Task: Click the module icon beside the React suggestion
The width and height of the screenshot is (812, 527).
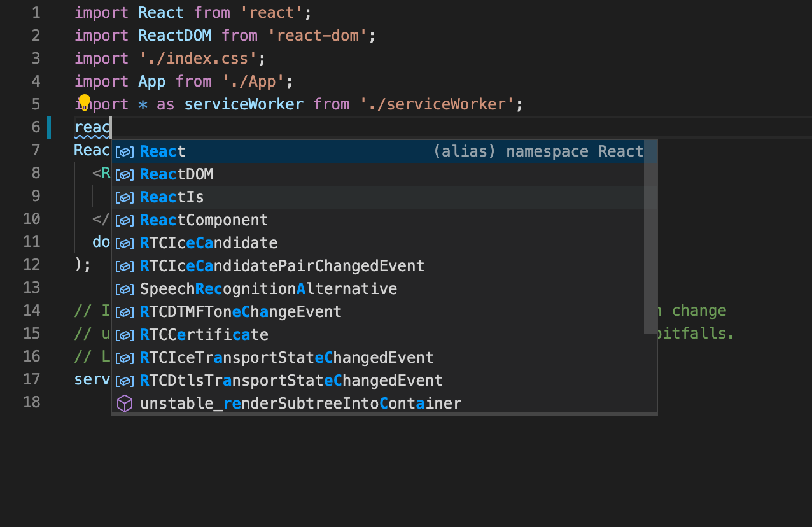Action: pyautogui.click(x=124, y=151)
